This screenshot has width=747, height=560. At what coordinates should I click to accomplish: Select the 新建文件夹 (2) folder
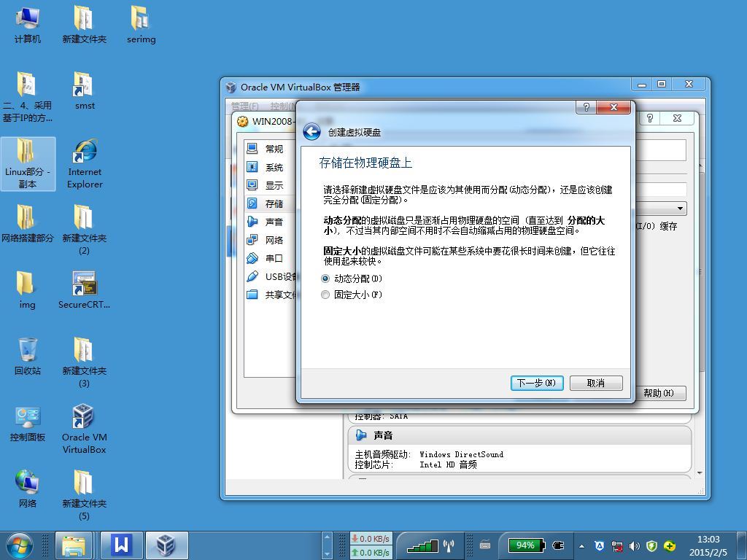85,230
